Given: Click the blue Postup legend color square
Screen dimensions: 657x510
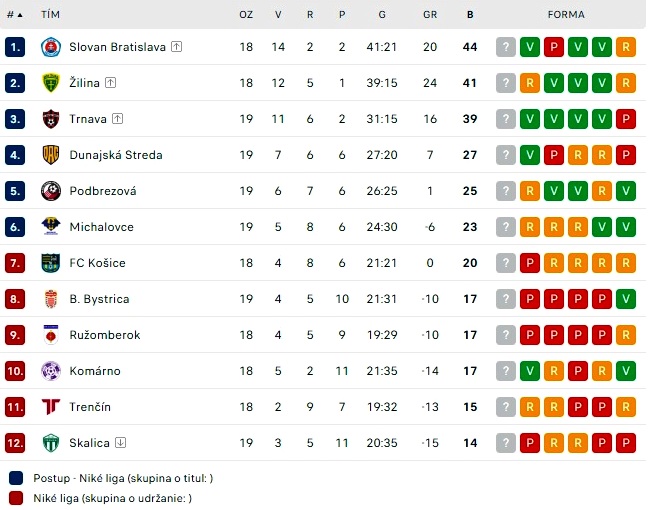Looking at the screenshot, I should (x=16, y=478).
